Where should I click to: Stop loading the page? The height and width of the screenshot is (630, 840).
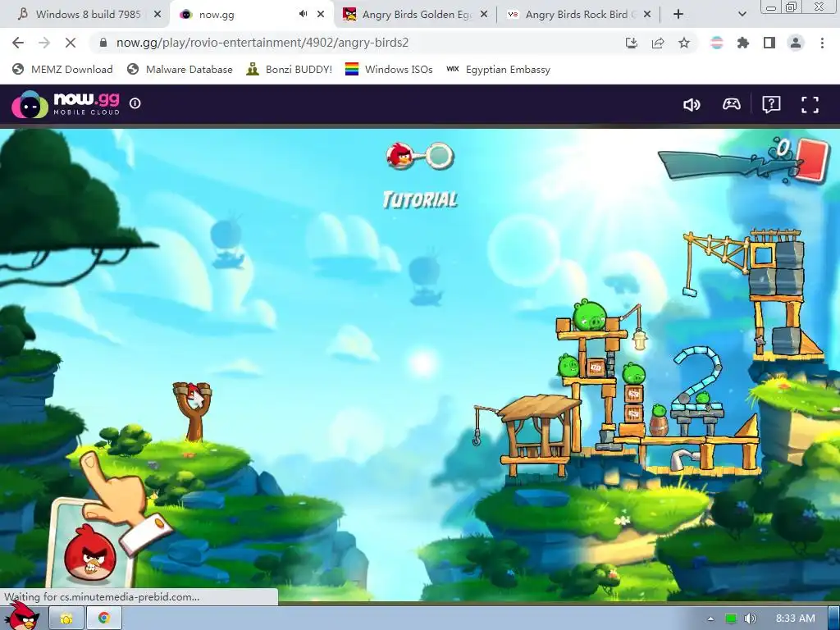(71, 43)
